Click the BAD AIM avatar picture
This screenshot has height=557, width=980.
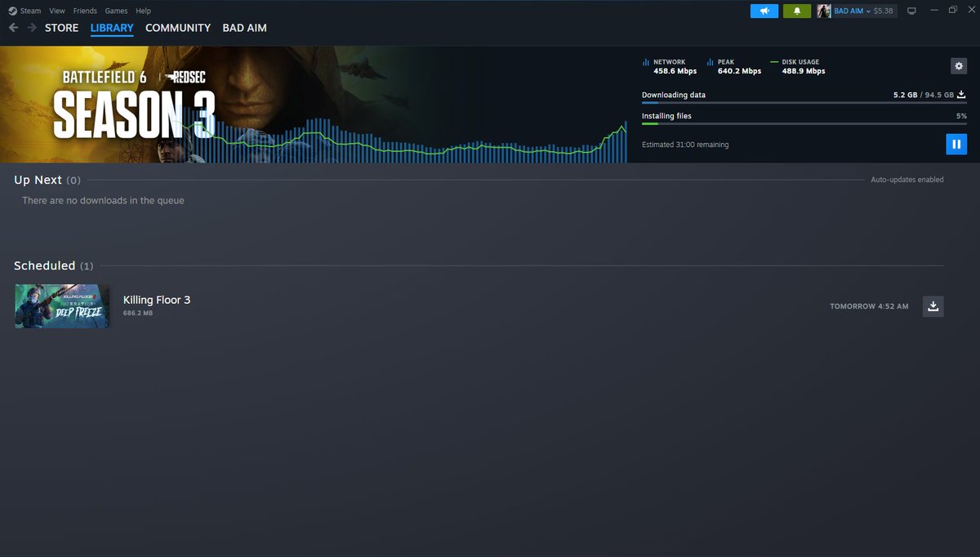[x=824, y=11]
